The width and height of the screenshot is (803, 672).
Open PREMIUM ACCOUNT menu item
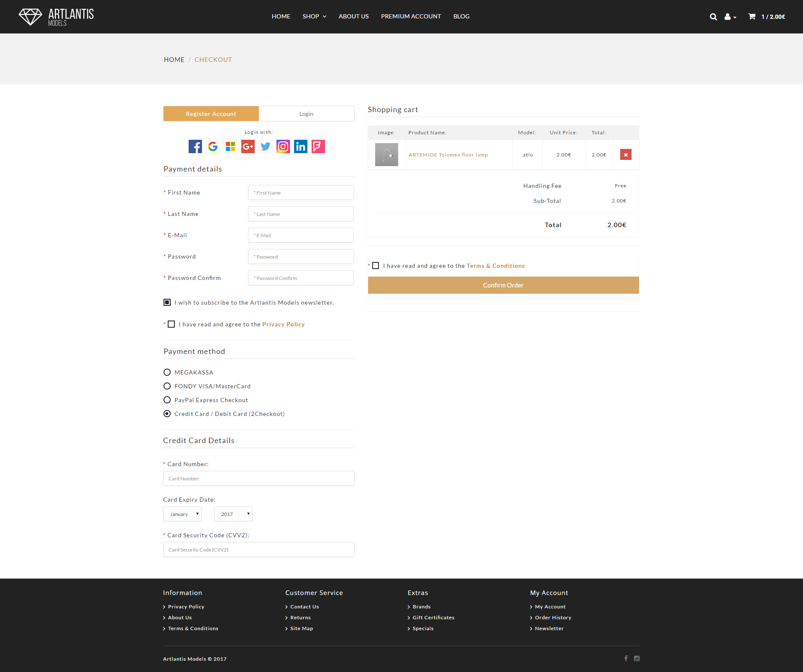click(411, 16)
